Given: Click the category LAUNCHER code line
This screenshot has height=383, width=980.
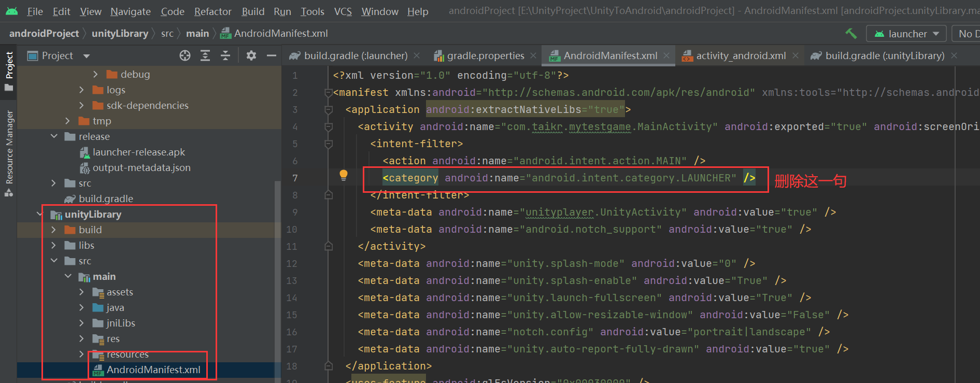Looking at the screenshot, I should click(569, 178).
